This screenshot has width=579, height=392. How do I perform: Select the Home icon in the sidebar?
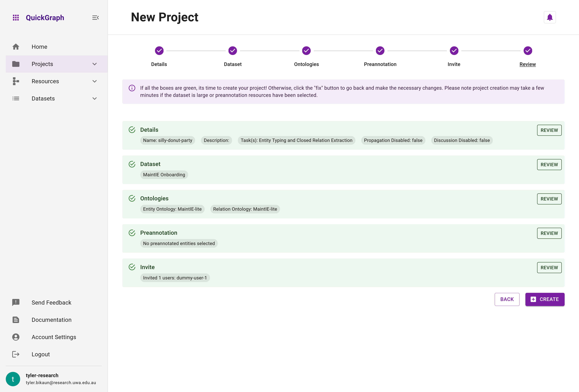(x=16, y=47)
